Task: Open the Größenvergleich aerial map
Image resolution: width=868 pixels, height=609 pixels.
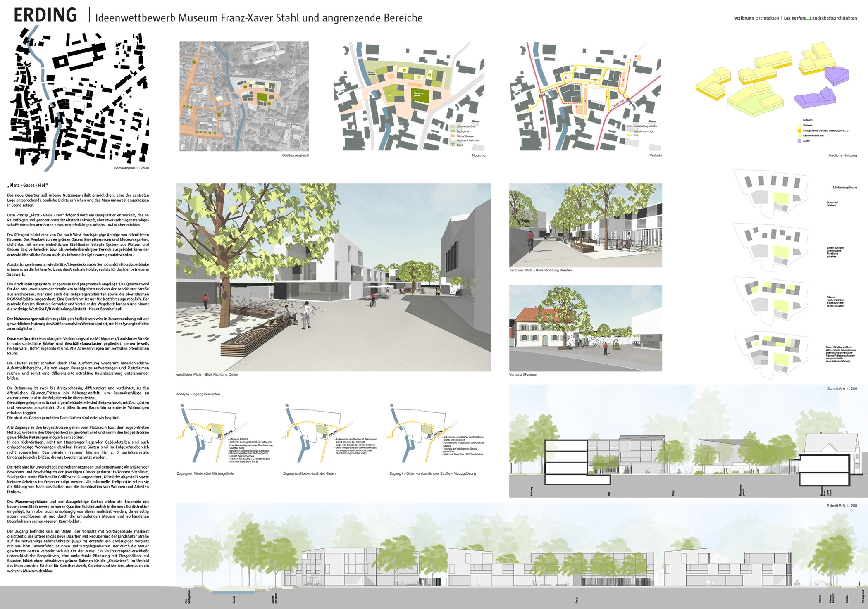Action: 244,96
